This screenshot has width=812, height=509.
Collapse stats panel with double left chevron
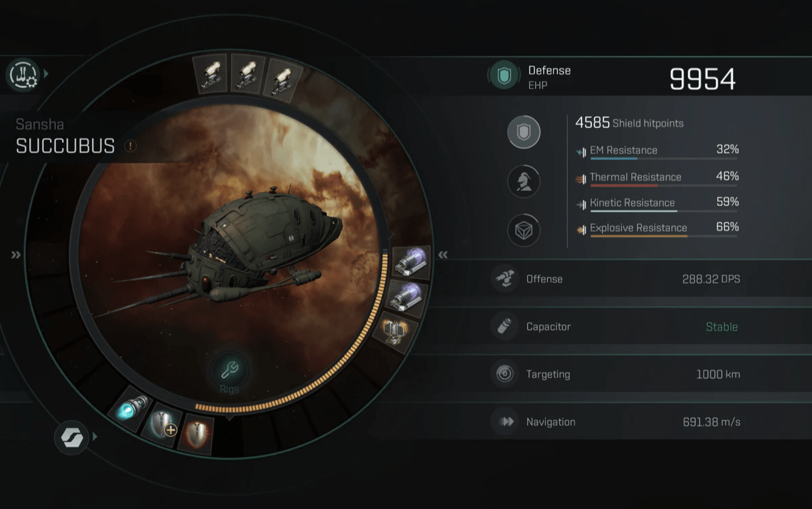pyautogui.click(x=443, y=255)
